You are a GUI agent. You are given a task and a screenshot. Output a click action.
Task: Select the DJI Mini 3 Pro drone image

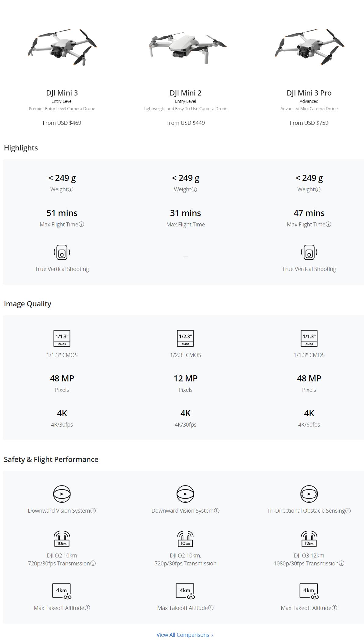(x=309, y=47)
